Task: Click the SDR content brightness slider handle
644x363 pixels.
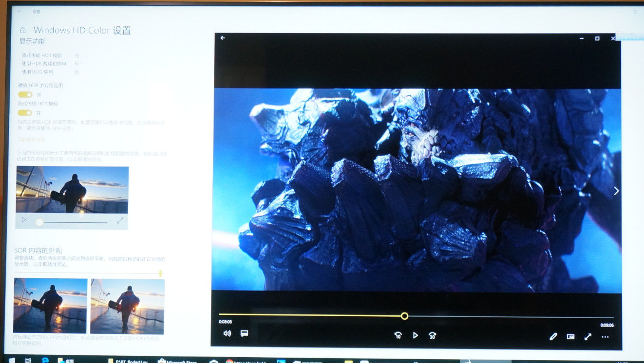Action: (160, 274)
